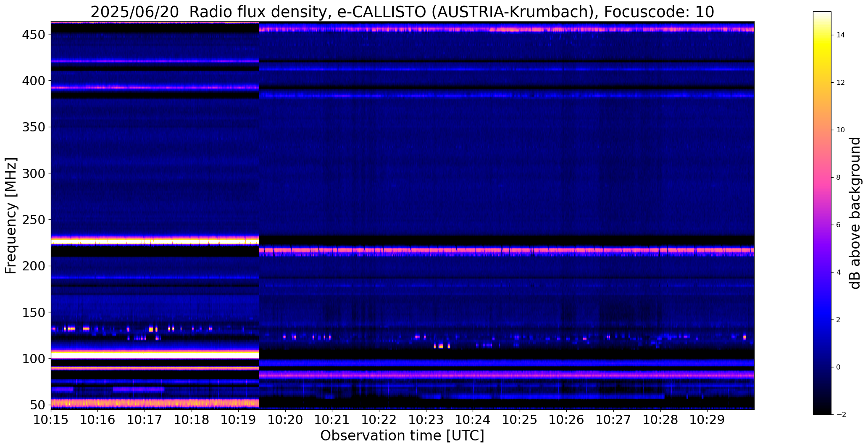Click the colorbar tick value 0

[x=838, y=367]
